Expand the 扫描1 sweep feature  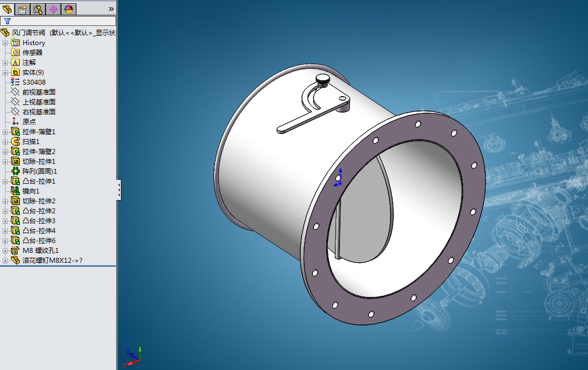click(x=5, y=142)
